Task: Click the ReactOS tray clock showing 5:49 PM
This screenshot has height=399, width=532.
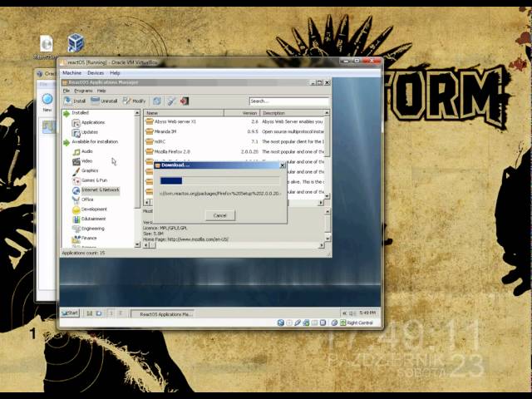Action: point(367,313)
